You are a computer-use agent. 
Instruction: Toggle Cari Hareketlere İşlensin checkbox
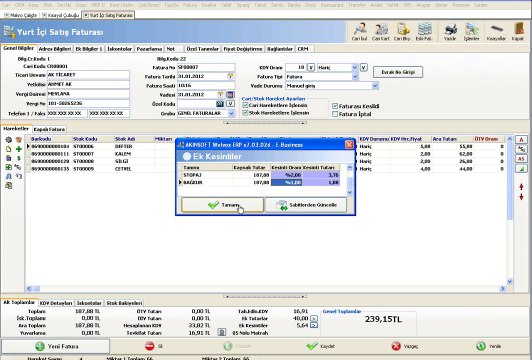tap(245, 106)
